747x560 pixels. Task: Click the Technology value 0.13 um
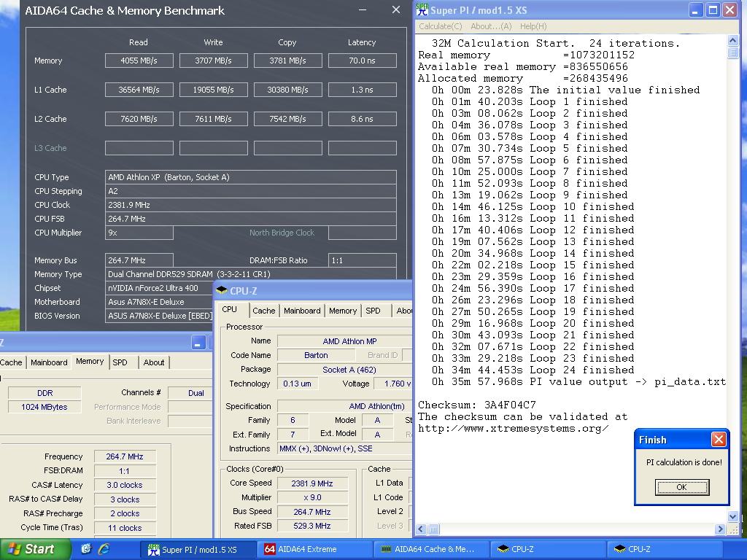click(x=298, y=384)
